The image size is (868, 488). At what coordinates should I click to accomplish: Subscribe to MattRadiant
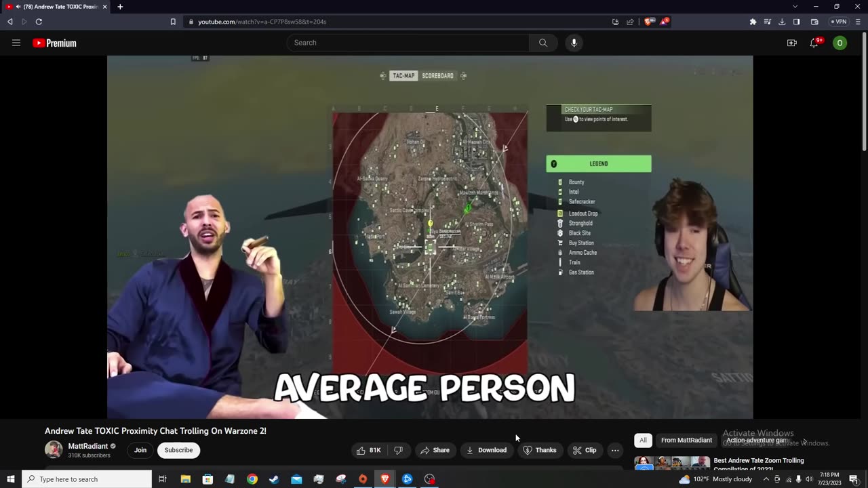pos(178,450)
